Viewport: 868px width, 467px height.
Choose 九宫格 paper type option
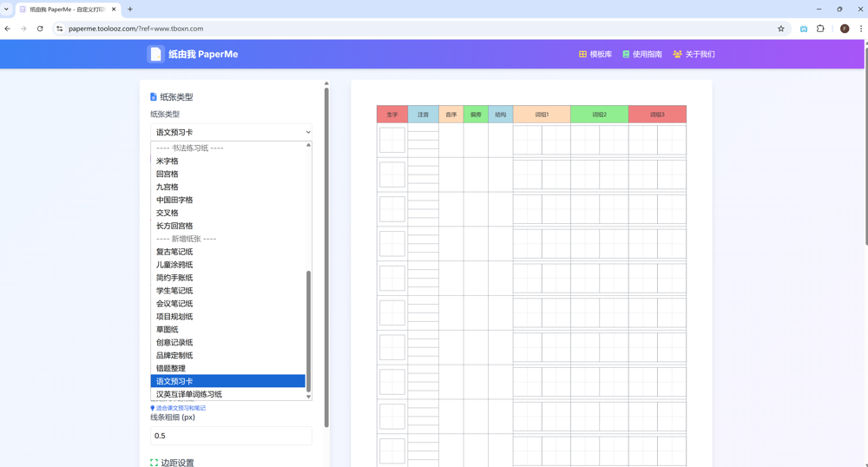(168, 187)
